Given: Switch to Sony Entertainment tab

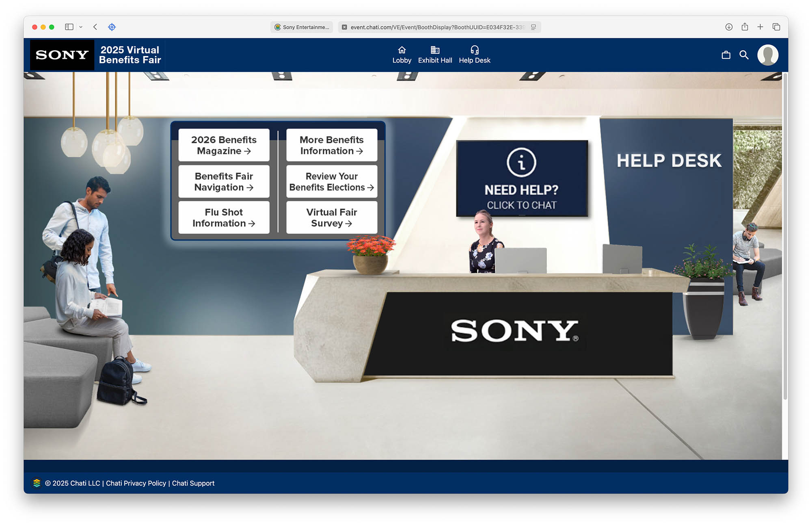Looking at the screenshot, I should [302, 27].
